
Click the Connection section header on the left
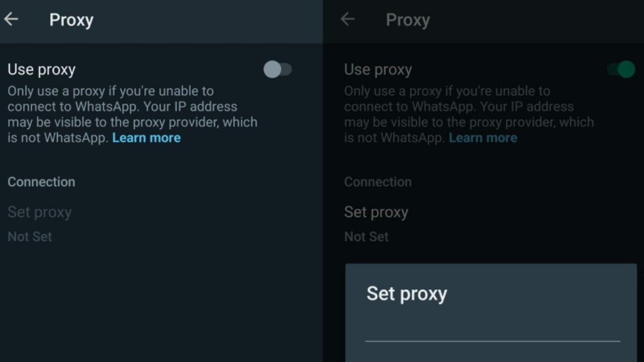[x=41, y=182]
